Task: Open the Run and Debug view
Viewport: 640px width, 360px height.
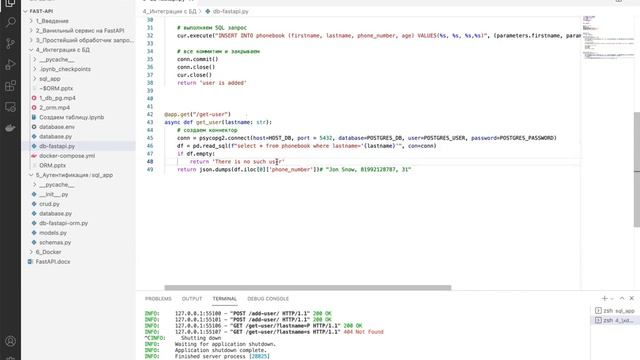Action: 11,64
